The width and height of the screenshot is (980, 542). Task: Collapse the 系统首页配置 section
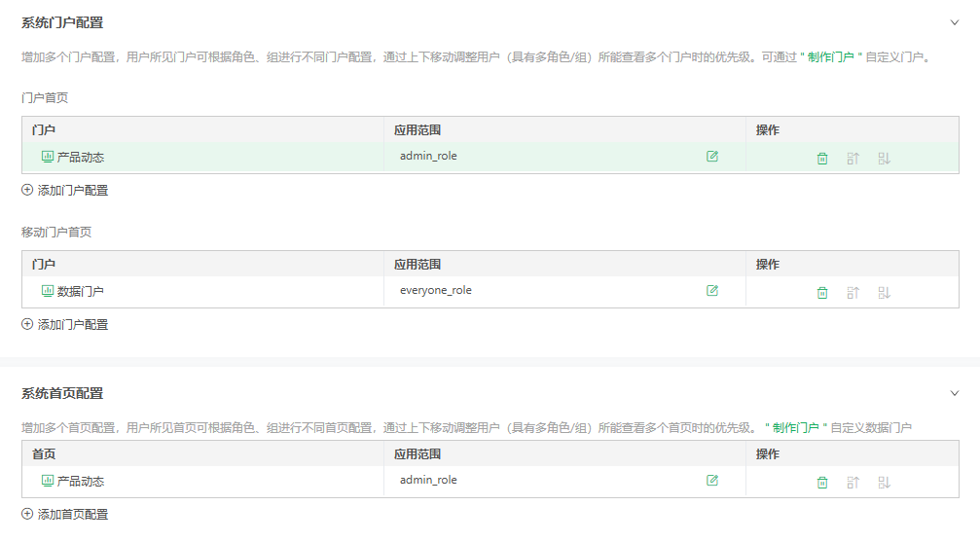click(x=955, y=393)
